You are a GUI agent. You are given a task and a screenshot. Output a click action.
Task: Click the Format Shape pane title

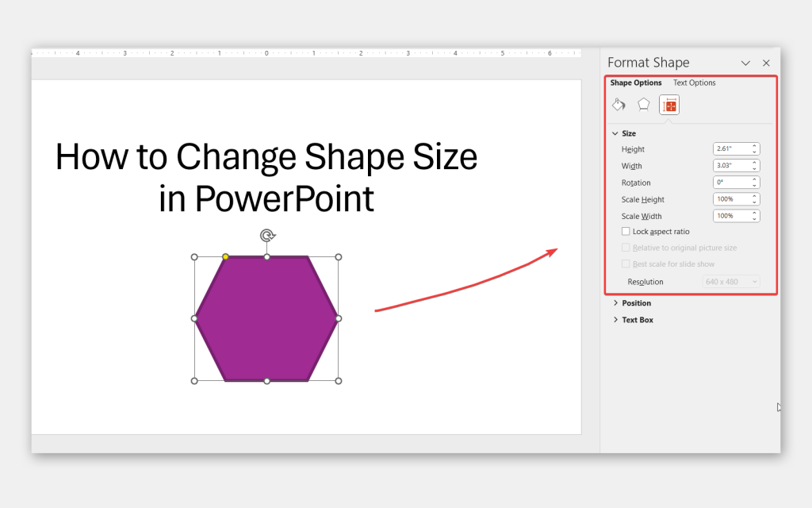[649, 63]
